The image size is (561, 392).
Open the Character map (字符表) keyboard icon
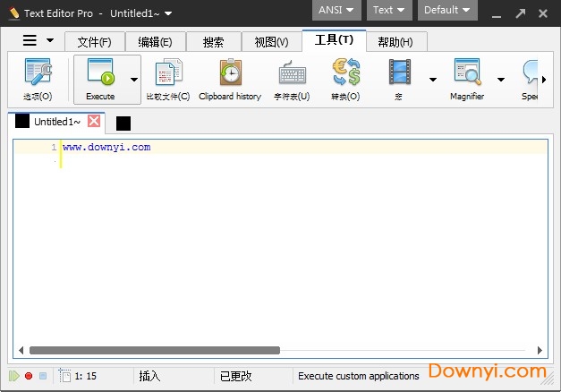pyautogui.click(x=292, y=72)
